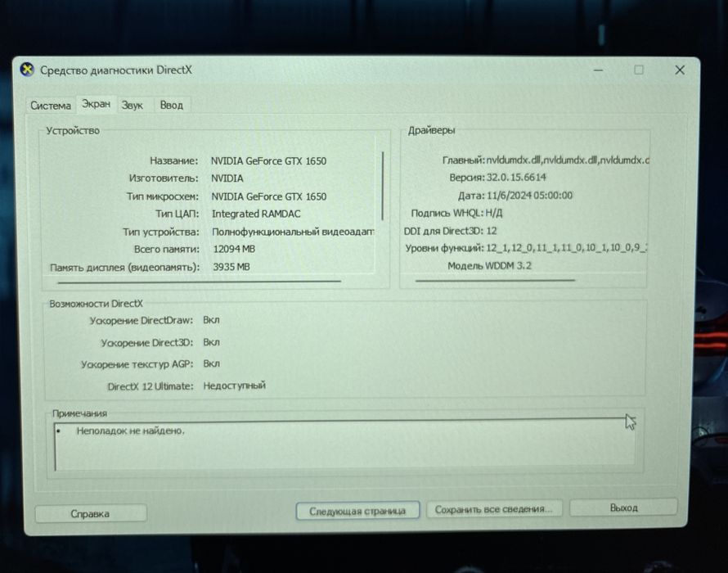Select the Название value NVIDIA GeForce GTX 1650
This screenshot has height=573, width=728.
269,160
